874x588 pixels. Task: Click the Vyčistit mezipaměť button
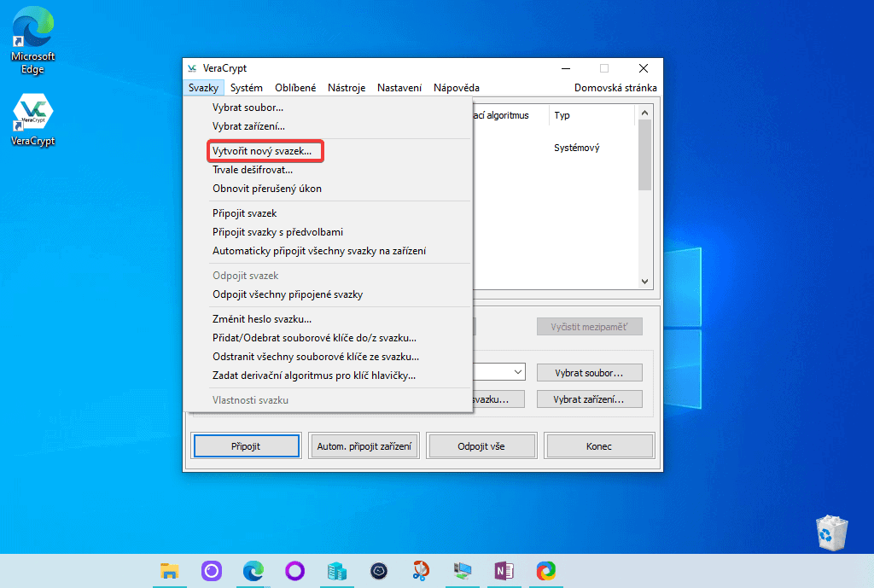click(589, 327)
